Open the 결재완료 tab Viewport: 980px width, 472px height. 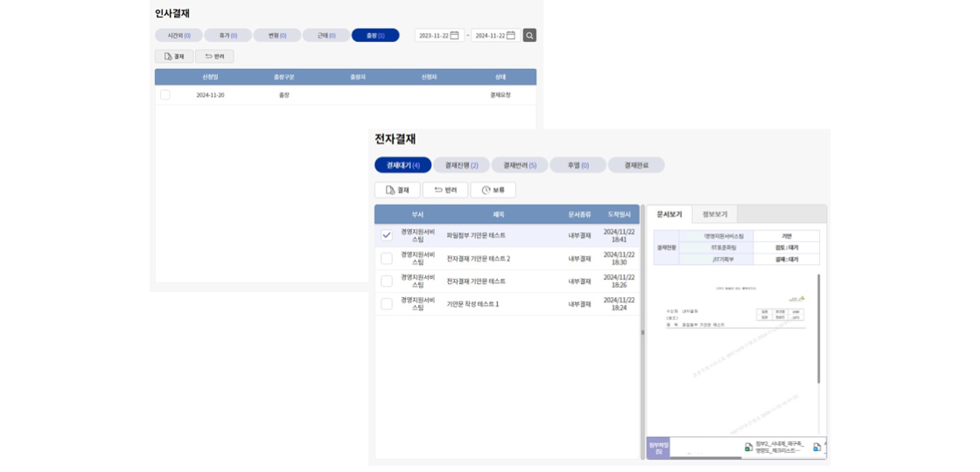tap(636, 165)
